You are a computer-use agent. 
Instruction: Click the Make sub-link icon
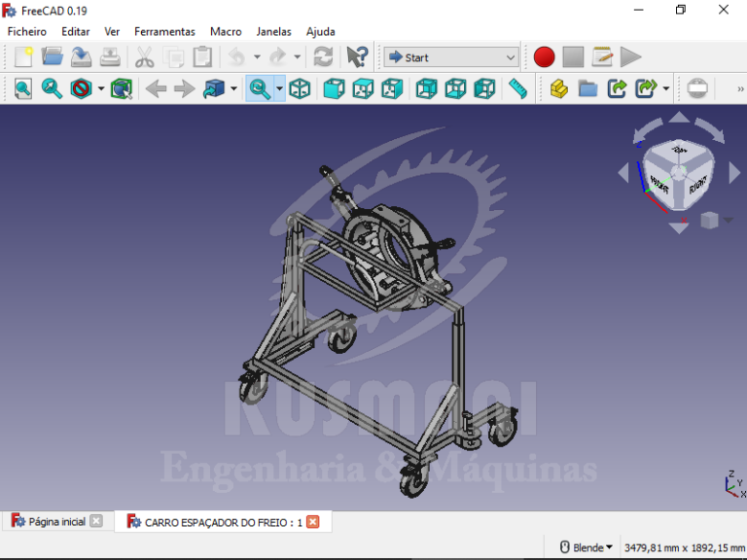[646, 88]
